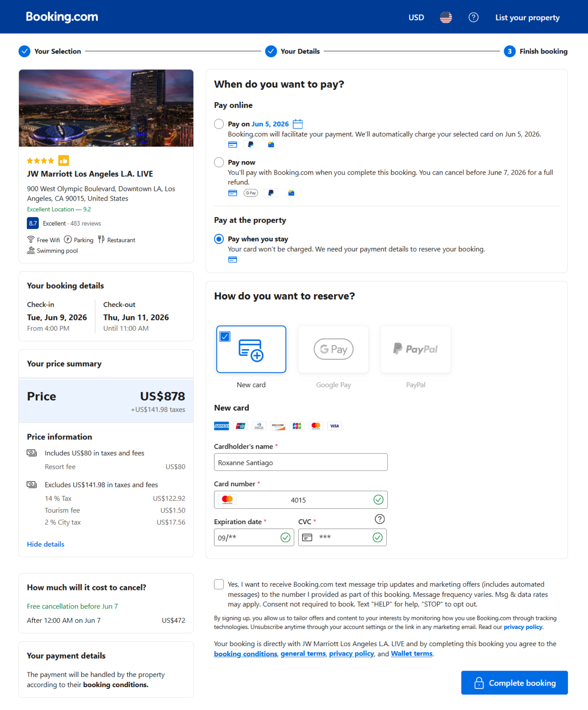Screen dimensions: 588x710
Task: Open the Wallet terms link
Action: pyautogui.click(x=412, y=654)
